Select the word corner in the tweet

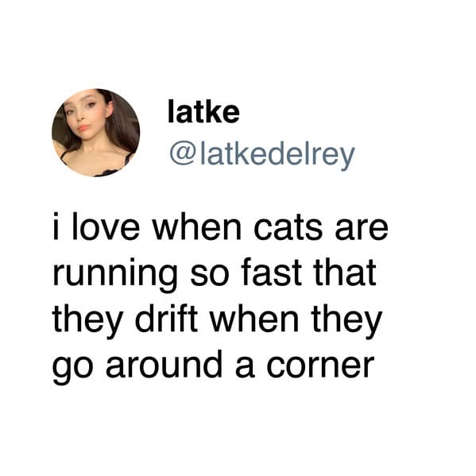pyautogui.click(x=320, y=366)
